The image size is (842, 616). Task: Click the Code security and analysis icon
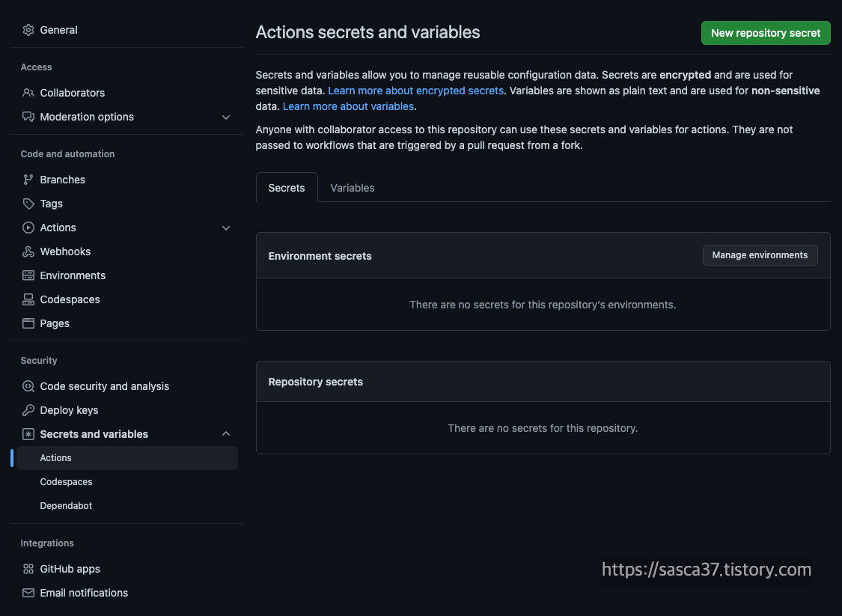28,386
